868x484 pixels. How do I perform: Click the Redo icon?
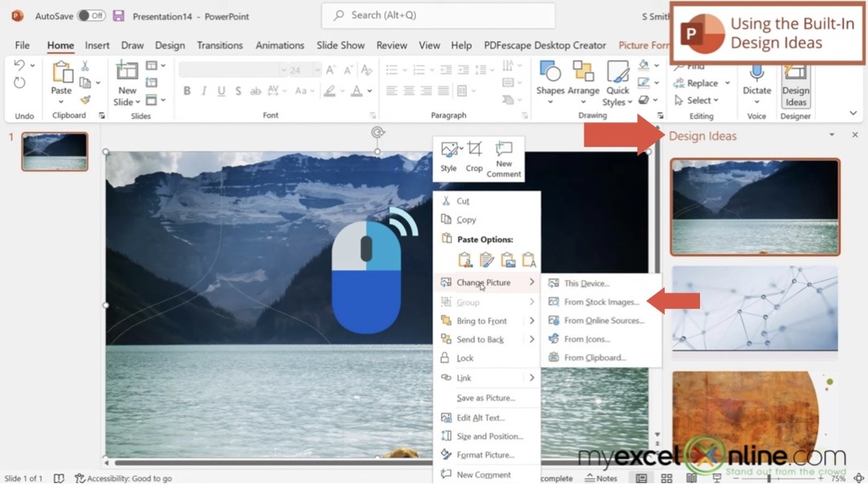click(19, 83)
